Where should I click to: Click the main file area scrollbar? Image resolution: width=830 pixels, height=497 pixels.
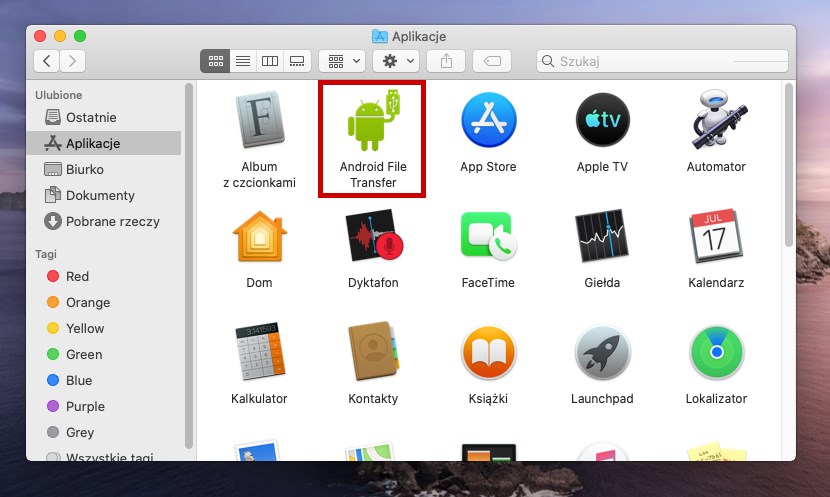click(789, 165)
